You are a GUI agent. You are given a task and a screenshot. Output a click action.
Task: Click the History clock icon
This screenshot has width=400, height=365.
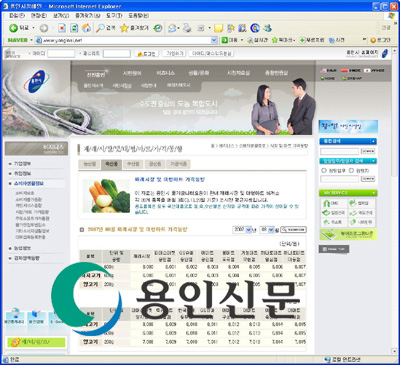pos(158,28)
